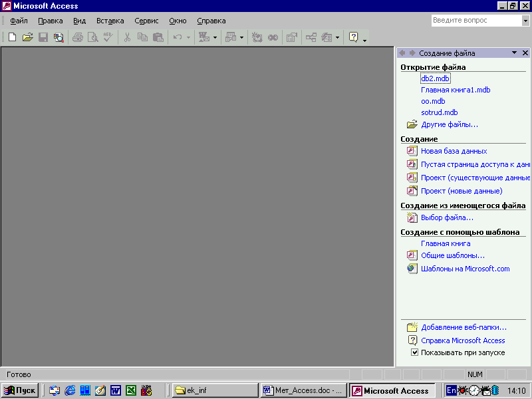Open Internet Explorer from quick launch
The height and width of the screenshot is (399, 532).
[x=70, y=390]
